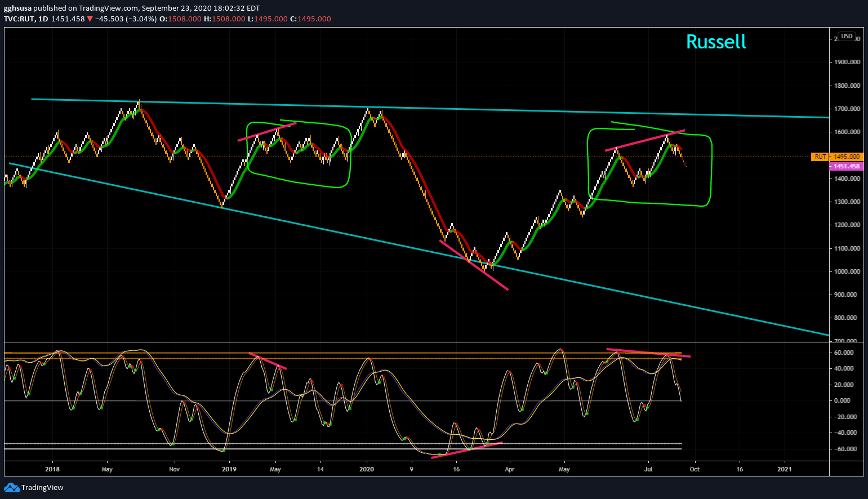Viewport: 868px width, 499px height.
Task: Click the H:1508.000 high value
Action: (225, 19)
